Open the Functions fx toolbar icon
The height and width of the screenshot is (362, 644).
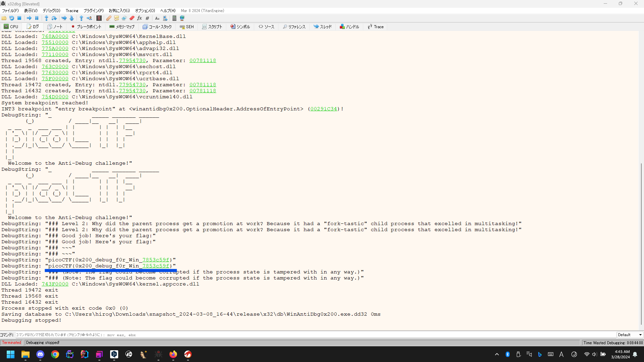click(139, 18)
